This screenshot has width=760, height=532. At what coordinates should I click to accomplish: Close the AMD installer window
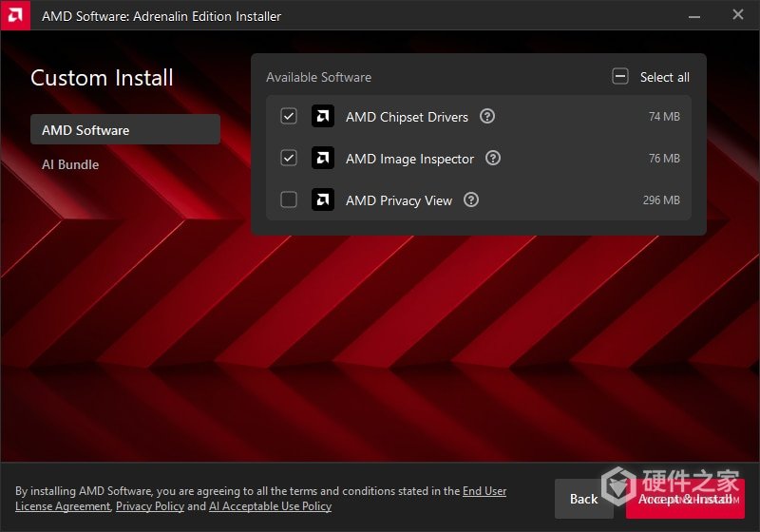pyautogui.click(x=738, y=15)
